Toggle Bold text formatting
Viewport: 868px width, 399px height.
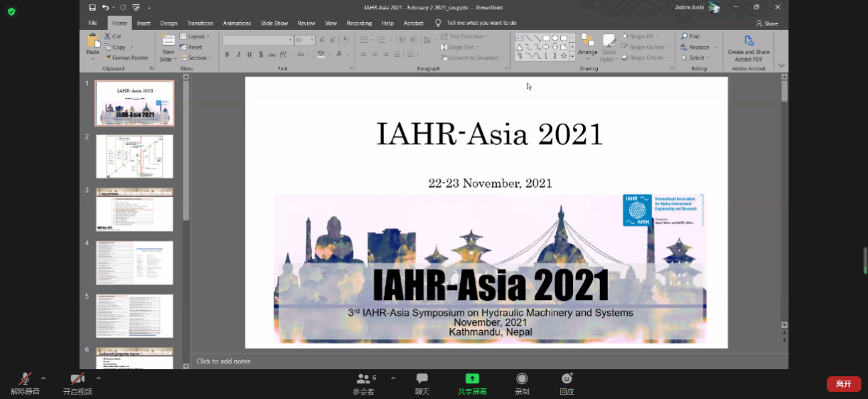click(x=227, y=55)
